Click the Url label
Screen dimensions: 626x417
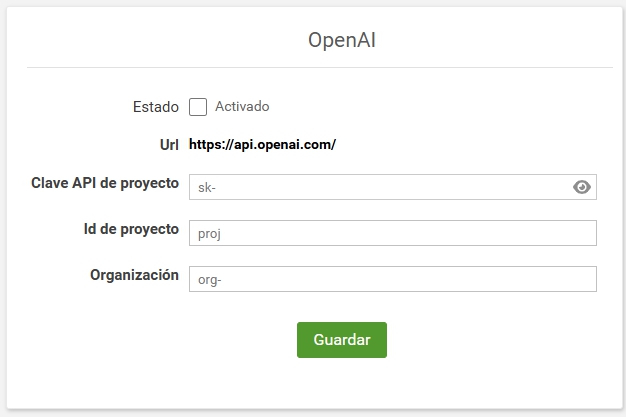[167, 145]
